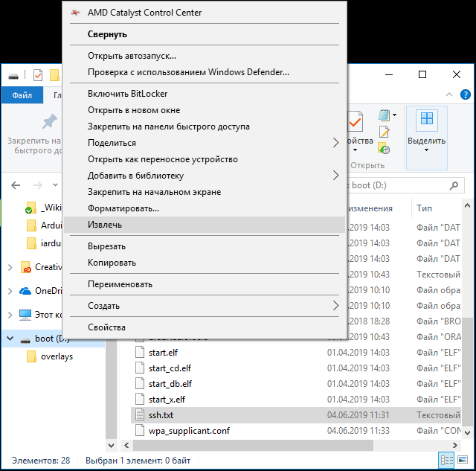Viewport: 476px width, 471px height.
Task: Open the Help question mark icon
Action: pyautogui.click(x=466, y=94)
